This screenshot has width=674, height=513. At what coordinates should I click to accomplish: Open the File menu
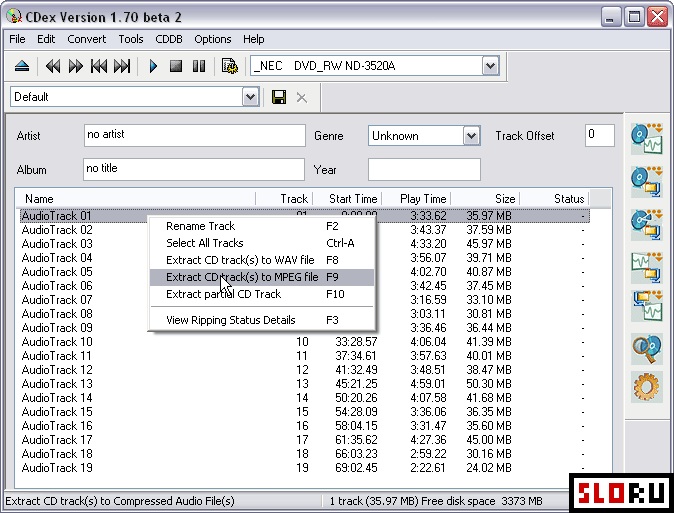[17, 39]
